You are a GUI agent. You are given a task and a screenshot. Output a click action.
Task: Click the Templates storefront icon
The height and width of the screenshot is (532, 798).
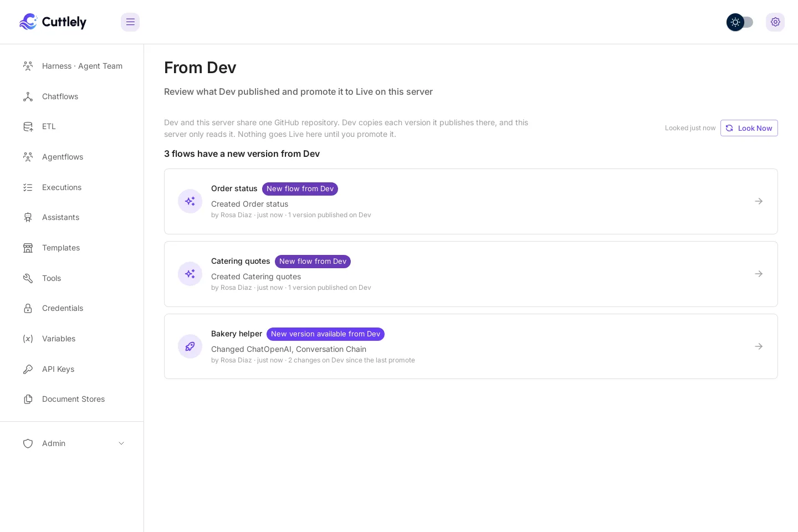point(28,248)
